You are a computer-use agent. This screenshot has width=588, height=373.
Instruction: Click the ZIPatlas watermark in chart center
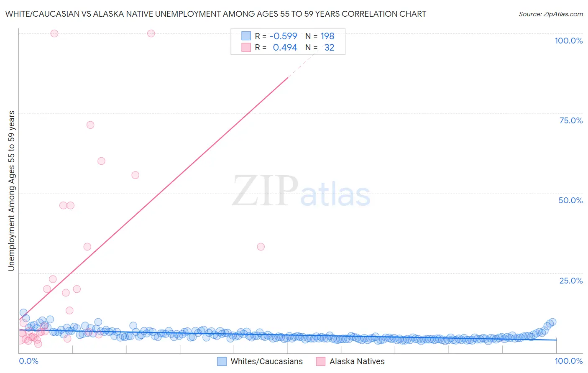[301, 192]
